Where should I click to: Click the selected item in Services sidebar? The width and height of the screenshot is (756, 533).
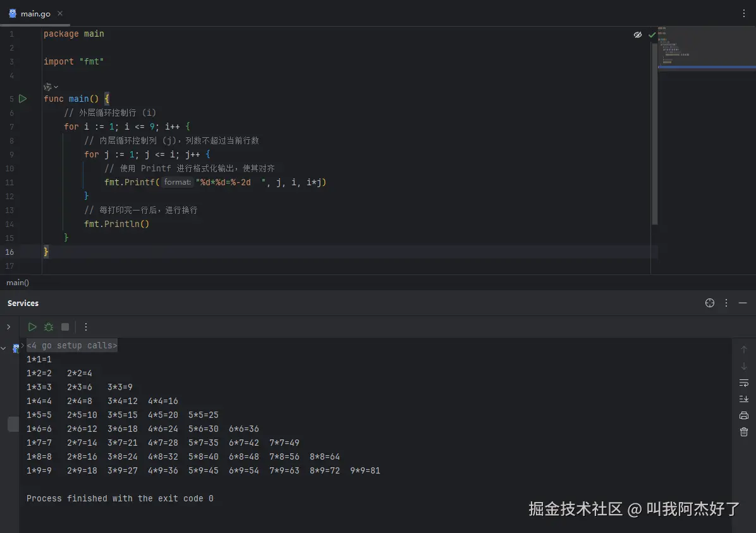[x=13, y=424]
